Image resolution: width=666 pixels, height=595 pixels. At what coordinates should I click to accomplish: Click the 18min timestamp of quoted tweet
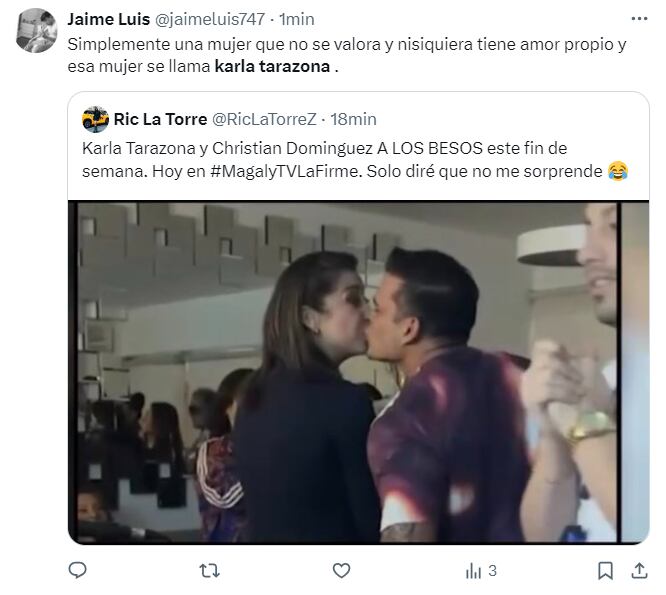pos(353,119)
